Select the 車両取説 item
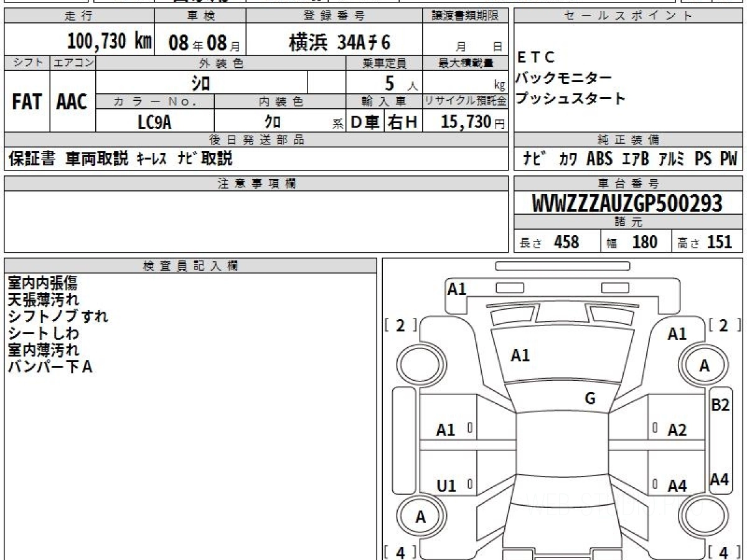 click(x=97, y=159)
